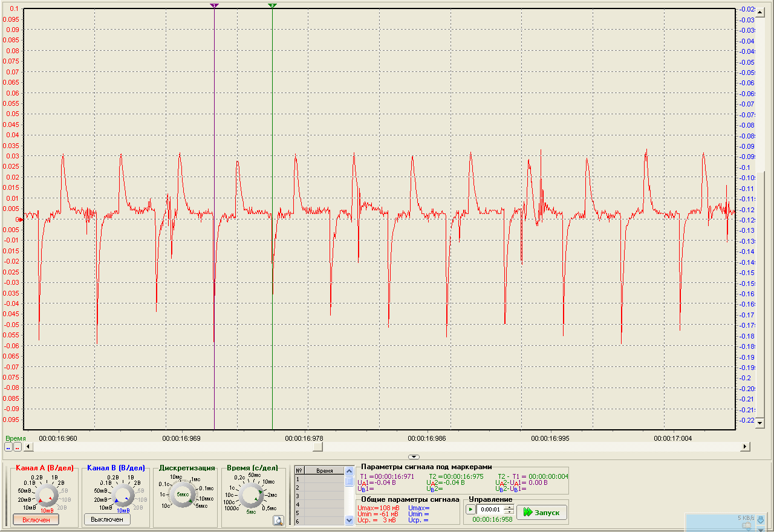
Task: Click the 'Время' column header in table
Action: pyautogui.click(x=324, y=470)
